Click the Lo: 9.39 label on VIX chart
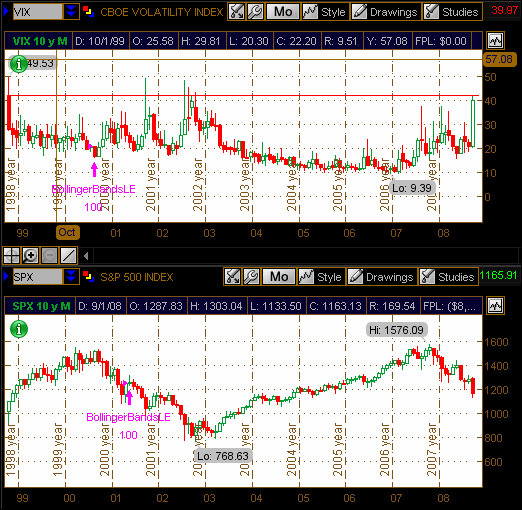 pos(412,188)
